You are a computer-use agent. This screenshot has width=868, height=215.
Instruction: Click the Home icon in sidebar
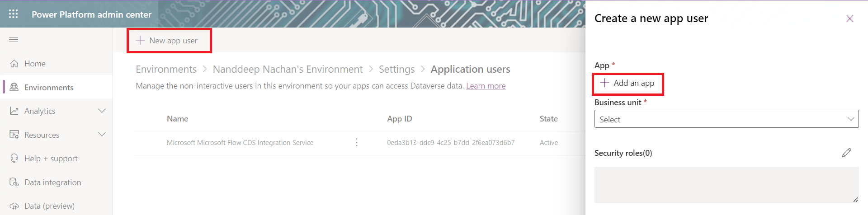[x=14, y=64]
